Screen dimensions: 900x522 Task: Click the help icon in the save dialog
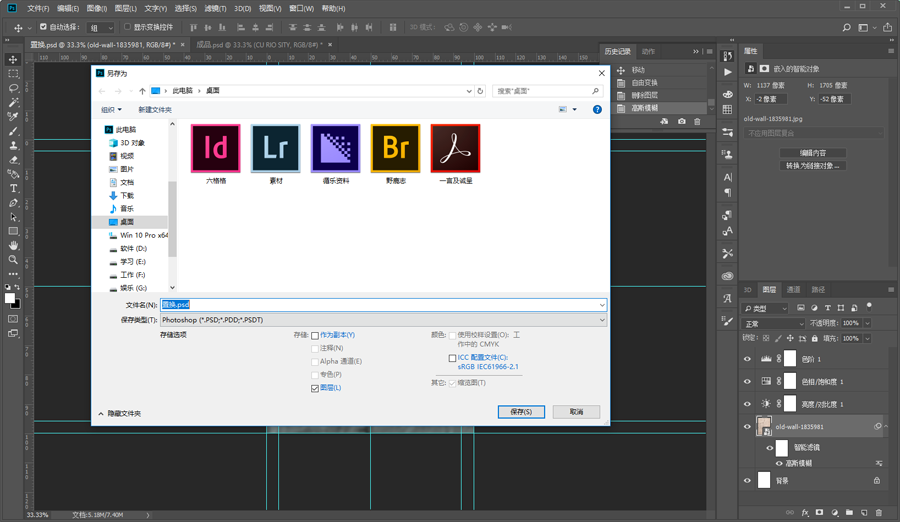coord(597,109)
